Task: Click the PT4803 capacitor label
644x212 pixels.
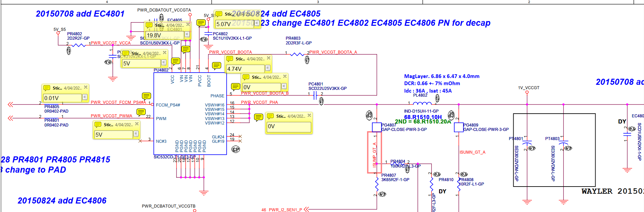Action: pyautogui.click(x=553, y=139)
